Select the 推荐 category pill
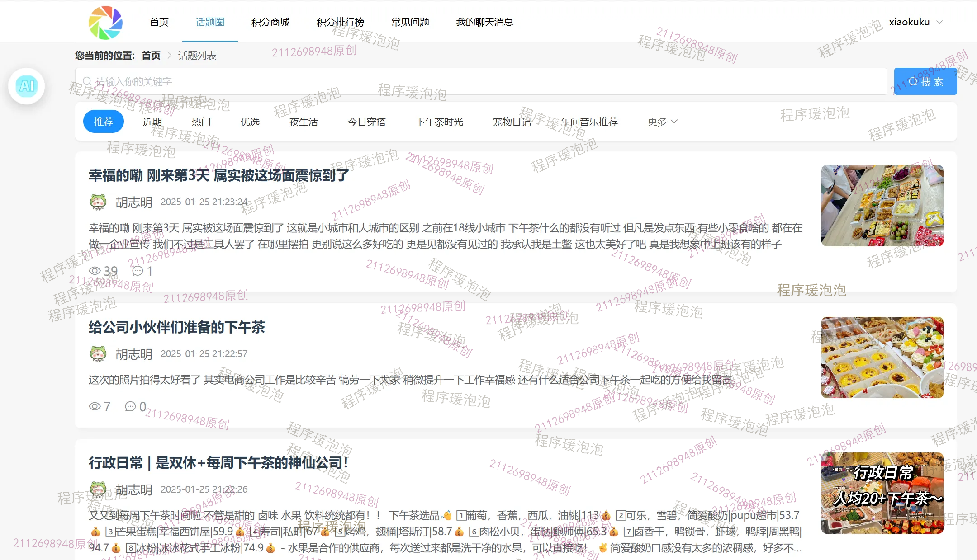Screen dimensions: 977x560 coord(104,122)
